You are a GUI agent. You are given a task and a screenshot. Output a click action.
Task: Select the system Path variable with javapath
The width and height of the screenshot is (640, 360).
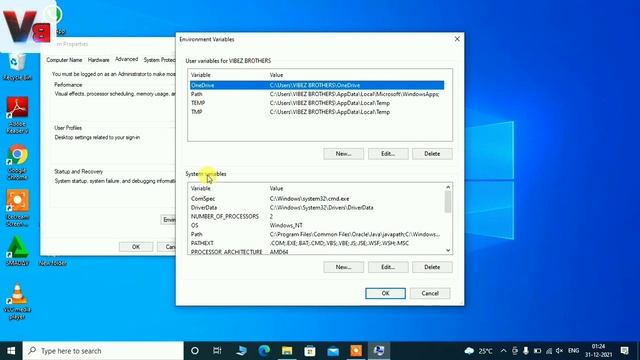pos(317,235)
